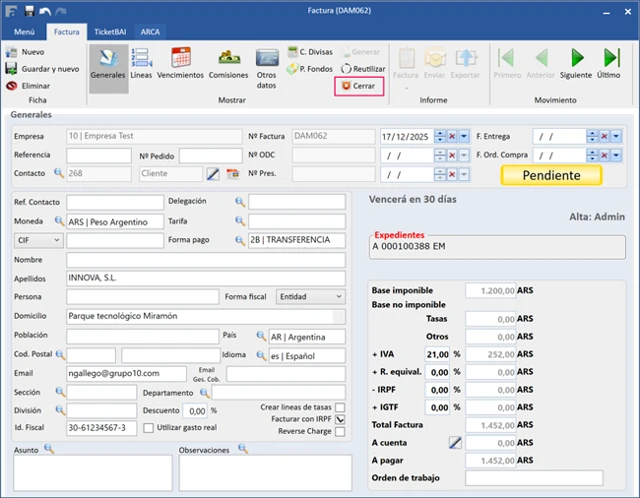Increment the F. Entrega date spinner
640x498 pixels.
pos(593,132)
